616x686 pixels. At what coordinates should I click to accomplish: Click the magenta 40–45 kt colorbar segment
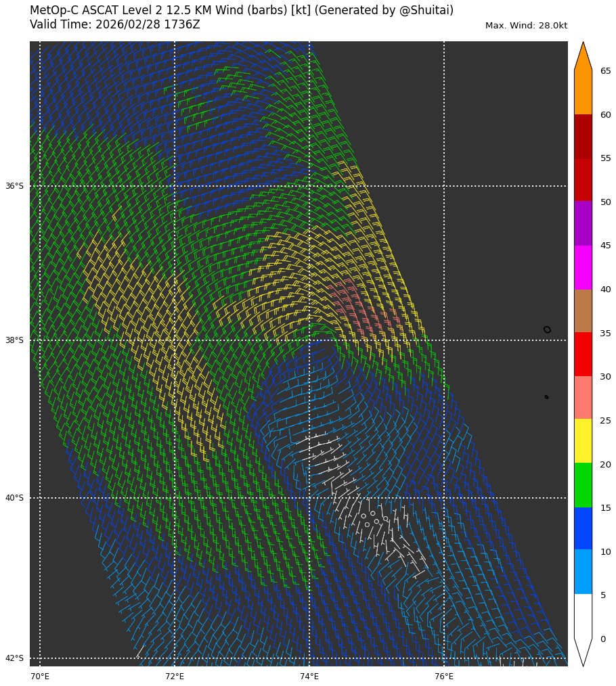[x=583, y=267]
